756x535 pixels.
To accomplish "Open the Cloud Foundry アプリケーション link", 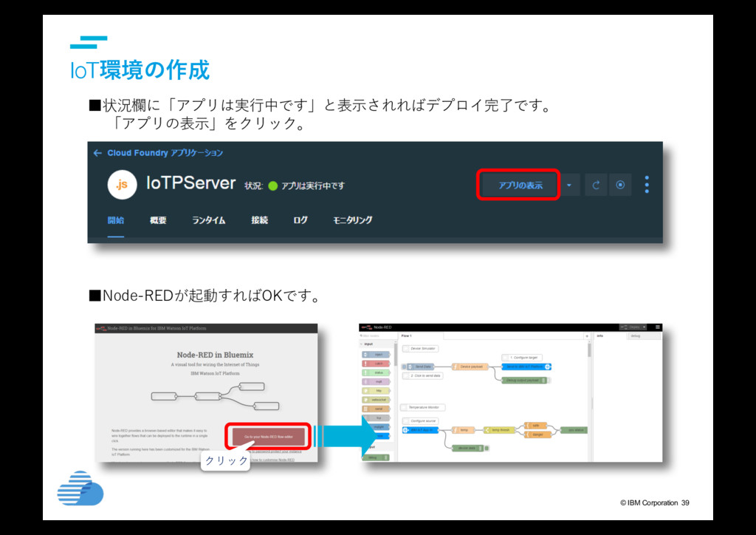I will tap(165, 153).
